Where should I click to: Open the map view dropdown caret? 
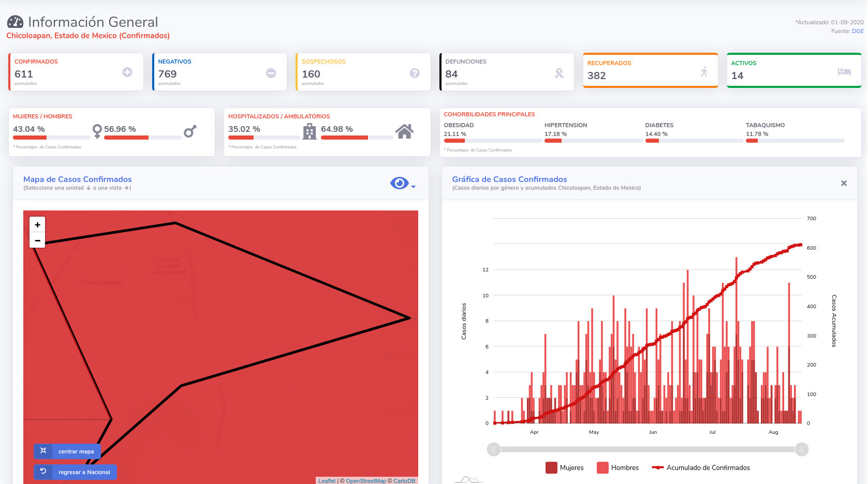pyautogui.click(x=413, y=187)
